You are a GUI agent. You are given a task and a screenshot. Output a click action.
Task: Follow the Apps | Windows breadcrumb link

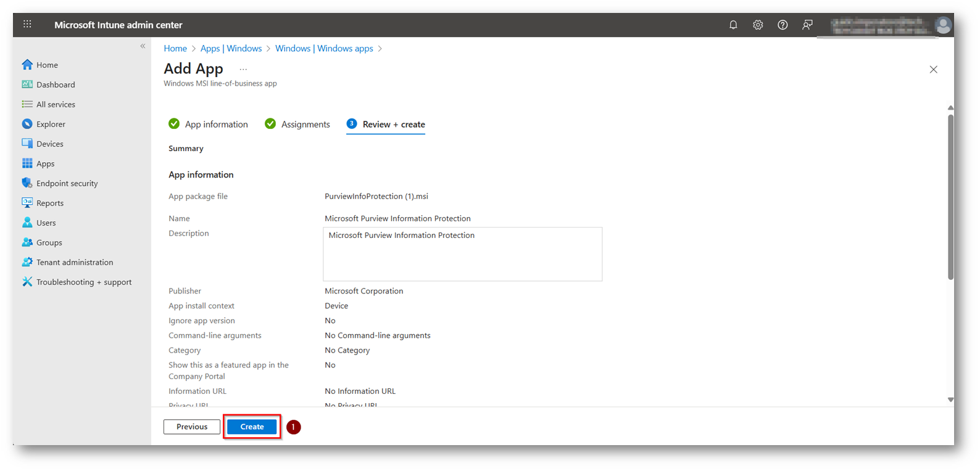(x=231, y=48)
